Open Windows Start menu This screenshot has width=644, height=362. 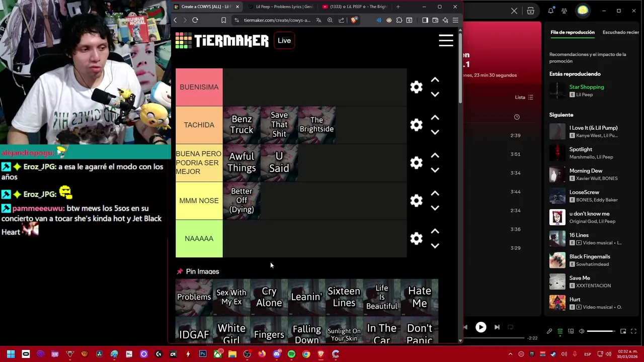[11, 354]
